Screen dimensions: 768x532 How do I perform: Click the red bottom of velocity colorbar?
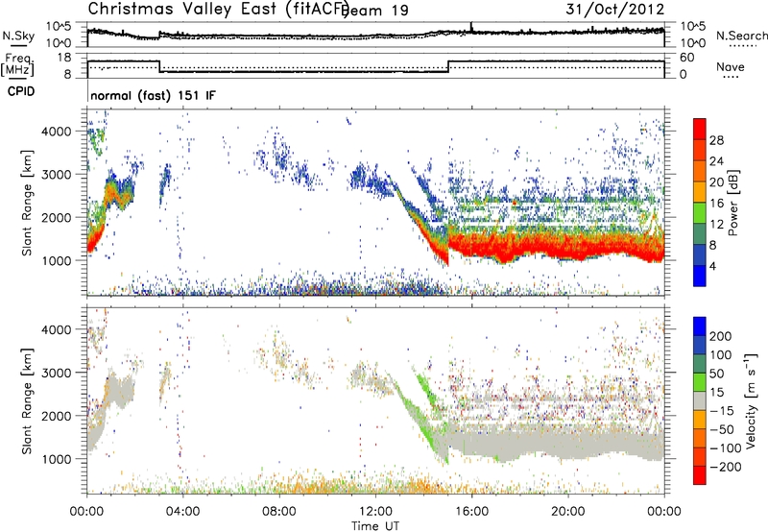700,475
